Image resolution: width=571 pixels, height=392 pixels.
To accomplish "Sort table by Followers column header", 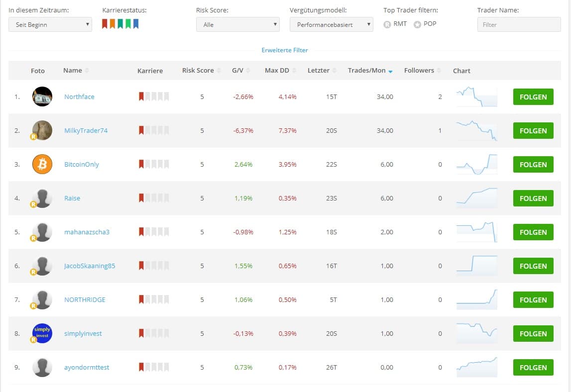I will click(419, 71).
